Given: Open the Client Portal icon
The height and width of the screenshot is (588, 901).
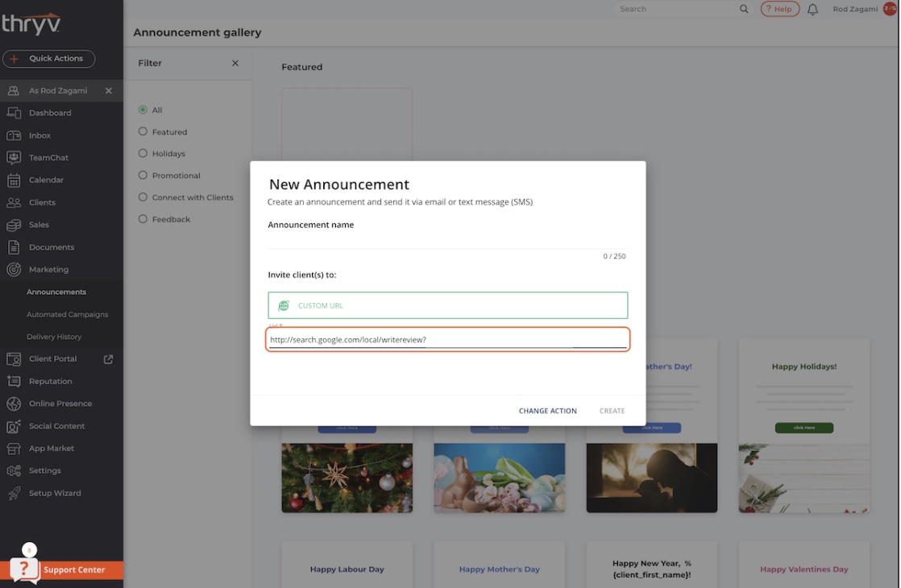Looking at the screenshot, I should click(14, 359).
